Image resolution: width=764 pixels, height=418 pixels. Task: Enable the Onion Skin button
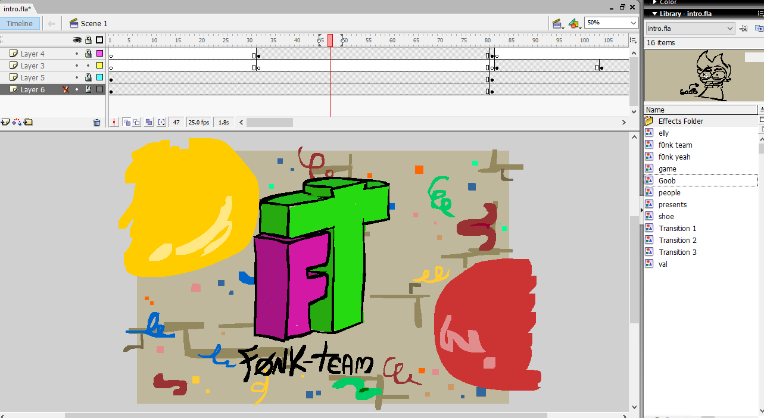127,122
